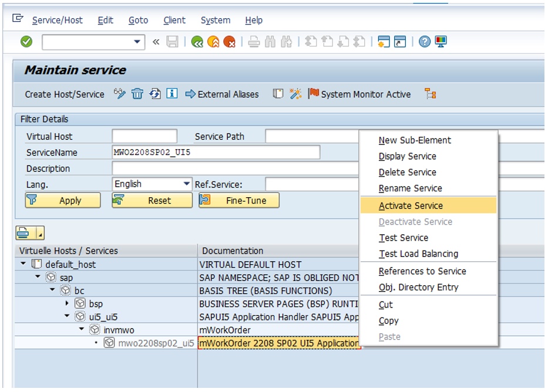Click the External Aliases button

coord(222,94)
